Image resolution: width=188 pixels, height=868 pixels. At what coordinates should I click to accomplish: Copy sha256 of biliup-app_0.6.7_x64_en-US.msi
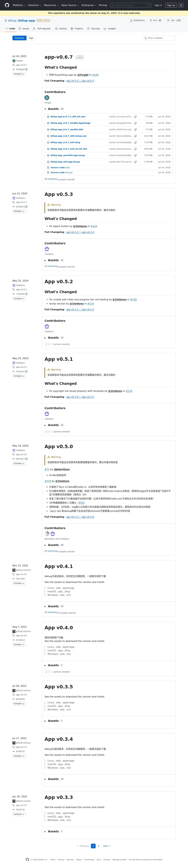[136, 149]
